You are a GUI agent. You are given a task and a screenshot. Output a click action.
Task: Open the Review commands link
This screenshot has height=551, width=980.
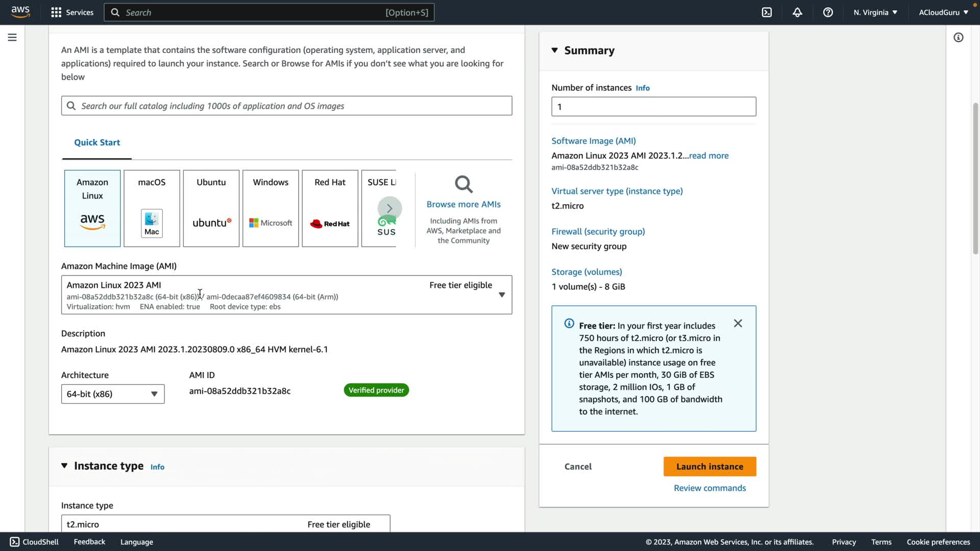tap(709, 488)
